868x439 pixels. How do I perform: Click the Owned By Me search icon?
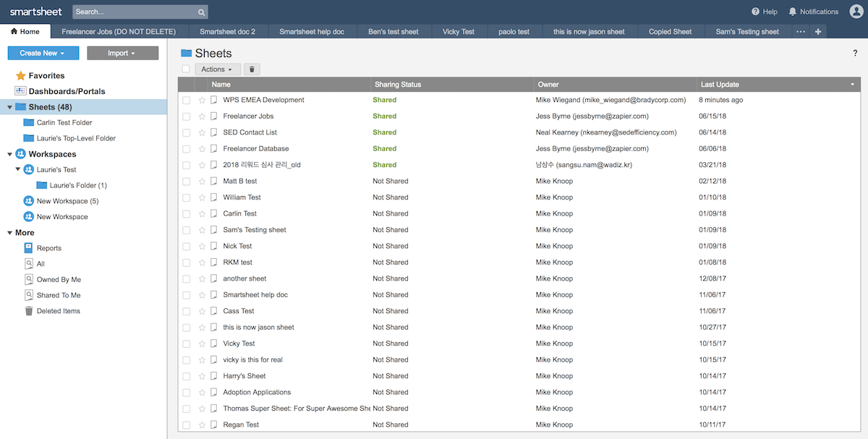click(29, 280)
